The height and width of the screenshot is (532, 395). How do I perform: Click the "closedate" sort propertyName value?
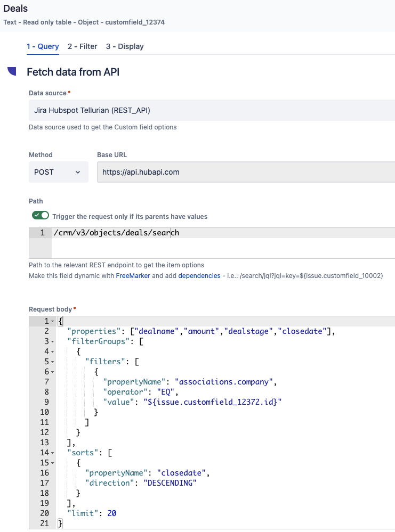[181, 473]
